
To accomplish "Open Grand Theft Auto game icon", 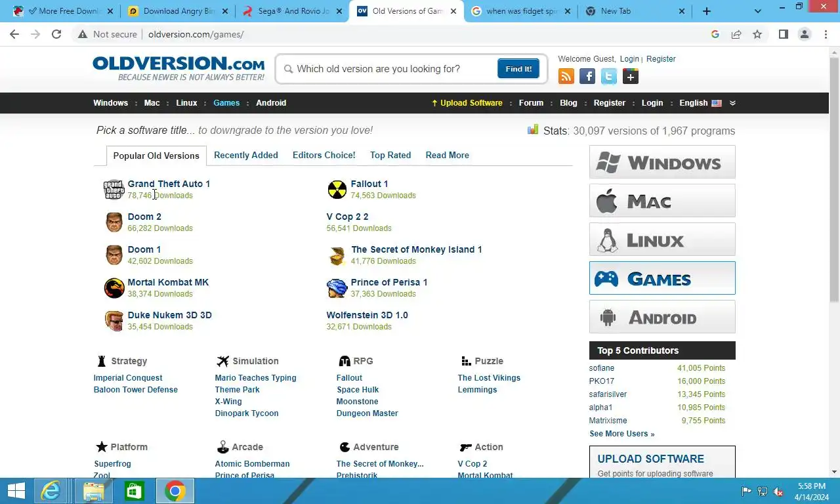I will tap(114, 190).
